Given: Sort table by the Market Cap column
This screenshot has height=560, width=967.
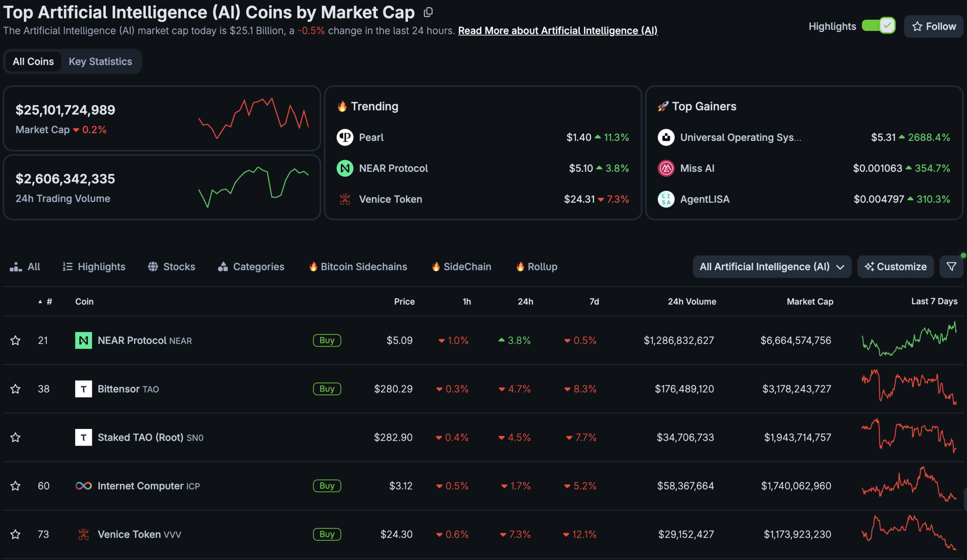Looking at the screenshot, I should [x=809, y=301].
